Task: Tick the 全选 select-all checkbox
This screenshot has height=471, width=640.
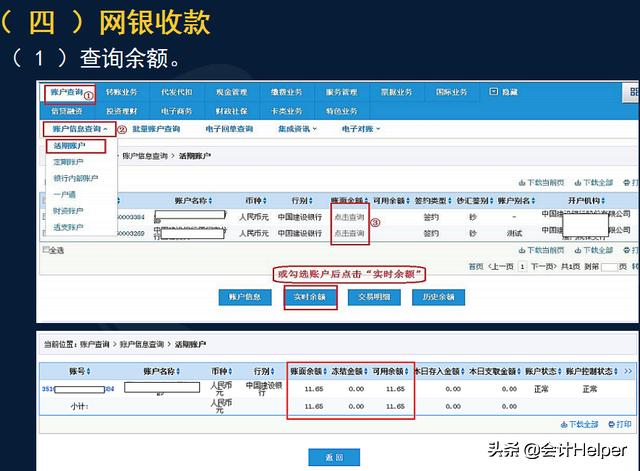Action: coord(46,249)
